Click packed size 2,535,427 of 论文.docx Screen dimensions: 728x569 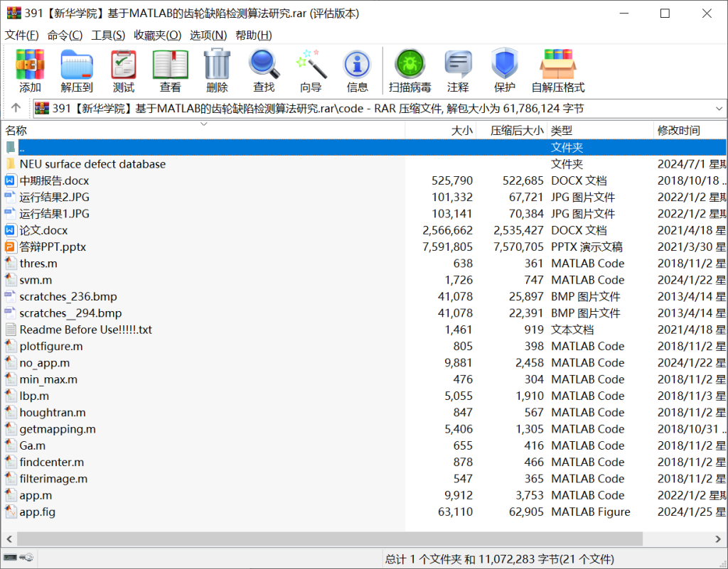tap(518, 230)
